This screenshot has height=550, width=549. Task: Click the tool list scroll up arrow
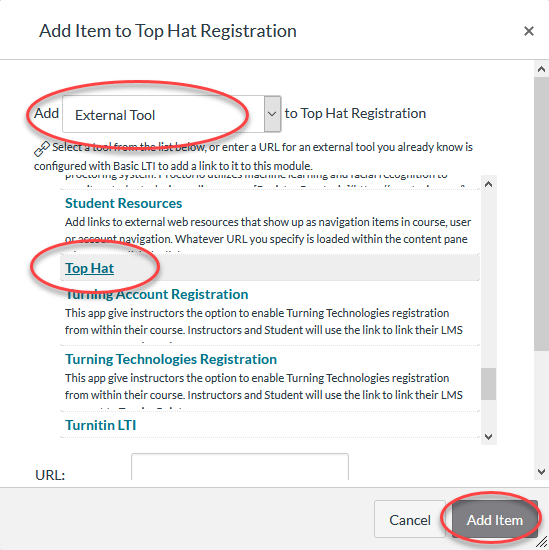coord(488,184)
